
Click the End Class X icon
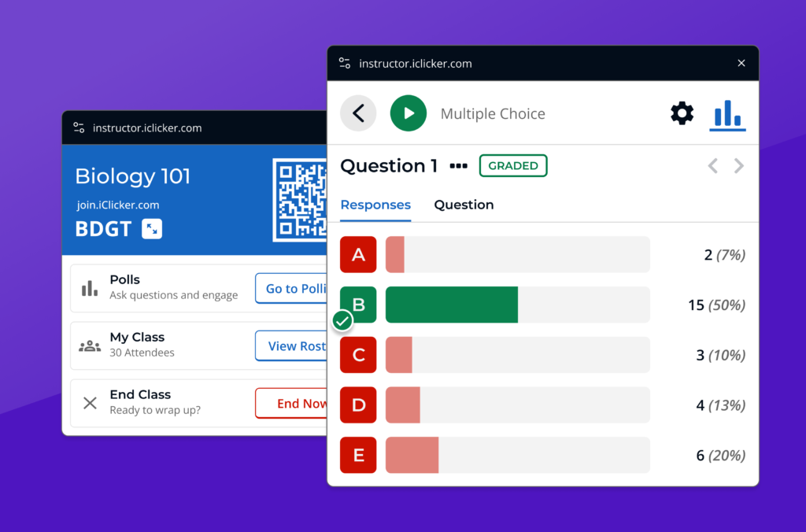coord(90,403)
